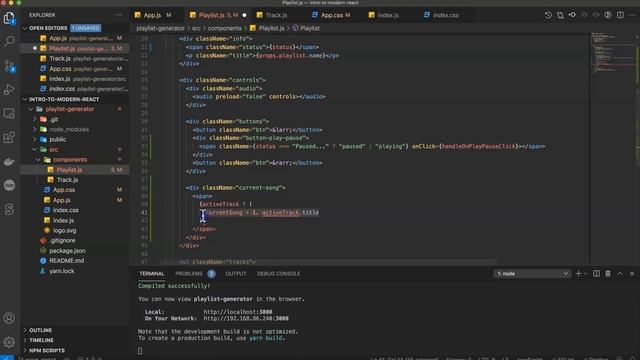The image size is (640, 360).
Task: Open the Source Control view
Action: 9,66
